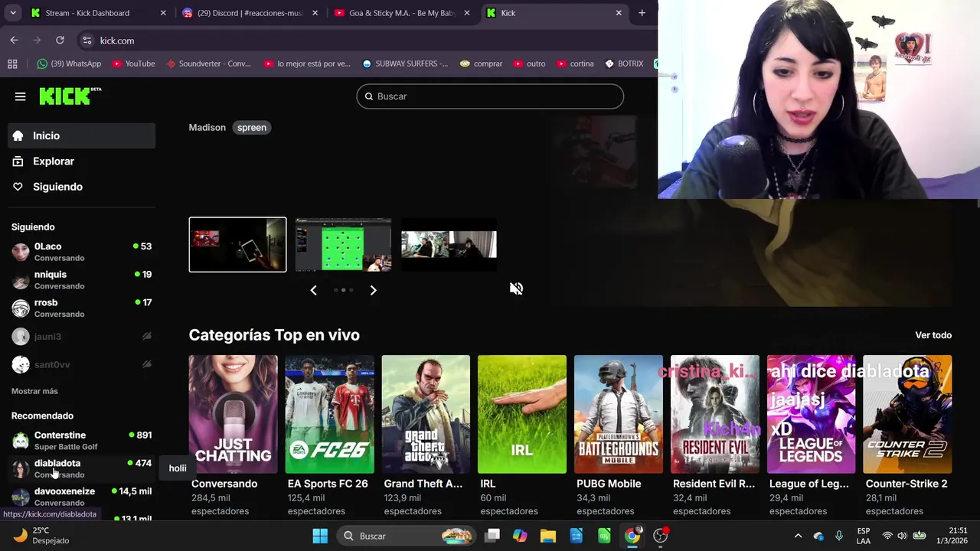Open site information icon in address bar

click(87, 41)
